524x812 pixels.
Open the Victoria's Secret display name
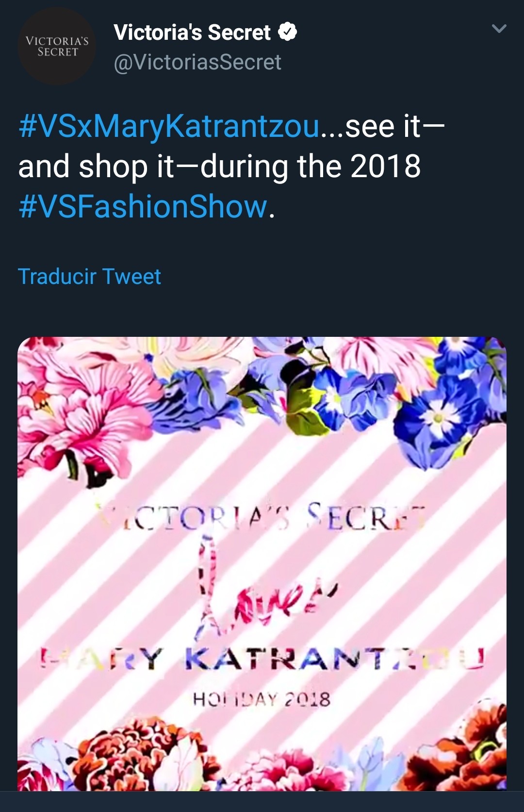point(192,32)
